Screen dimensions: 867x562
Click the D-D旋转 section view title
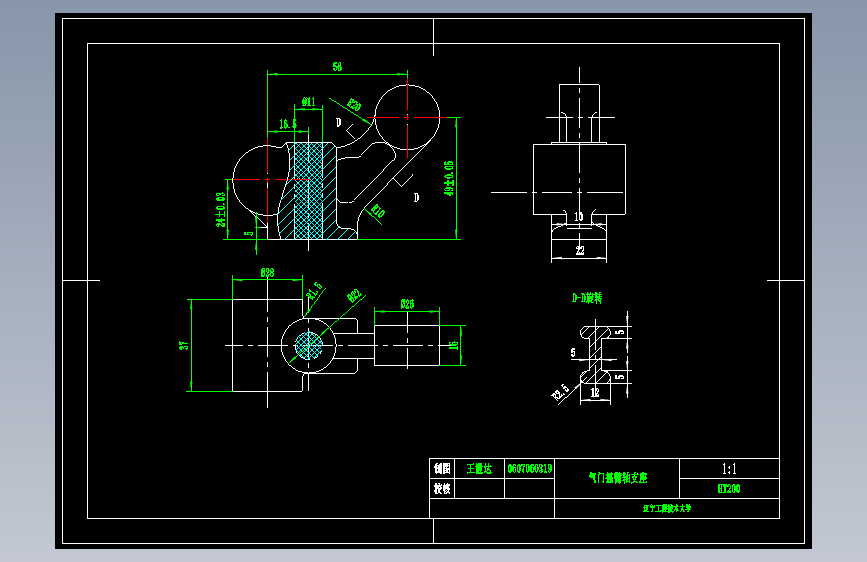tap(587, 298)
